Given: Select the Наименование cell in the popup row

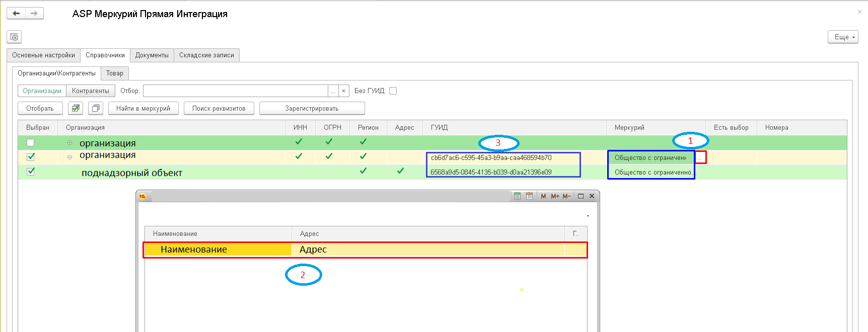Looking at the screenshot, I should point(218,250).
